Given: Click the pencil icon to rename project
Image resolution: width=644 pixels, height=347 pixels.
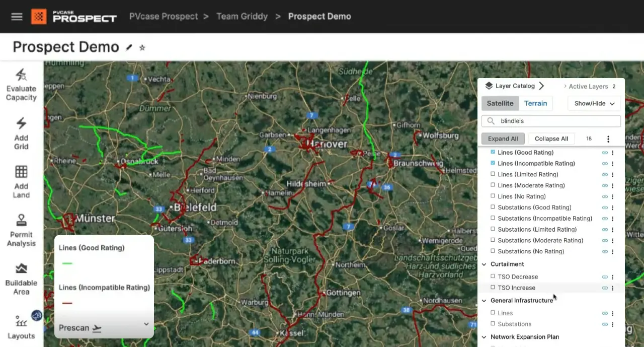Looking at the screenshot, I should tap(129, 47).
